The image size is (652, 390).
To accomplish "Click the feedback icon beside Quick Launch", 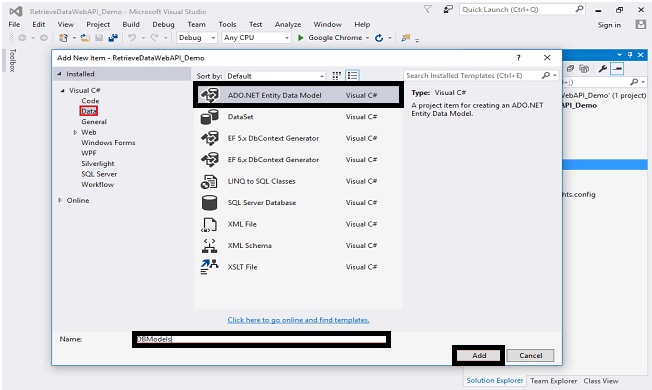I will pos(448,9).
